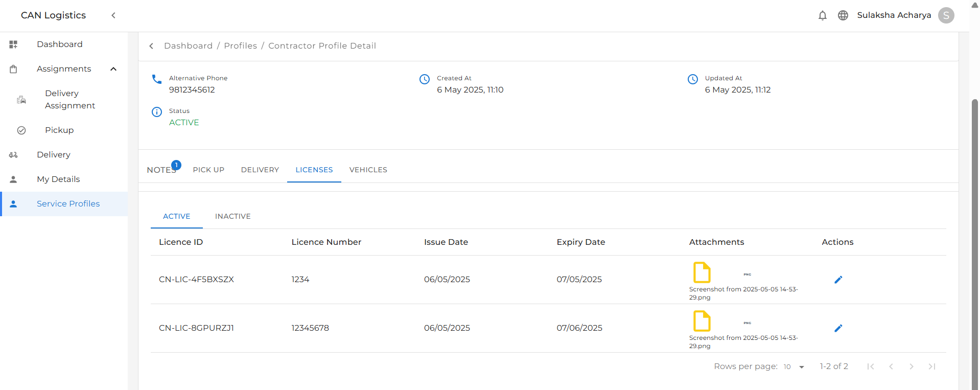Click licence number 12345678 cell

point(310,328)
